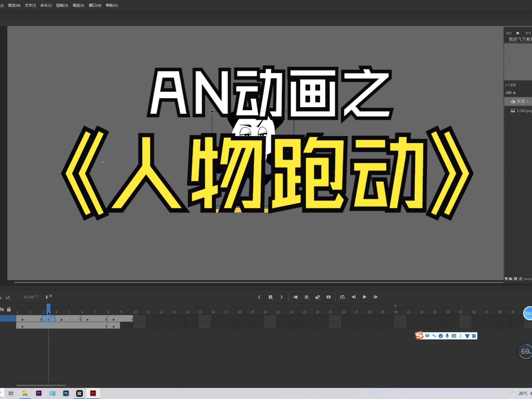Open the 调试(D) menu

click(x=78, y=6)
